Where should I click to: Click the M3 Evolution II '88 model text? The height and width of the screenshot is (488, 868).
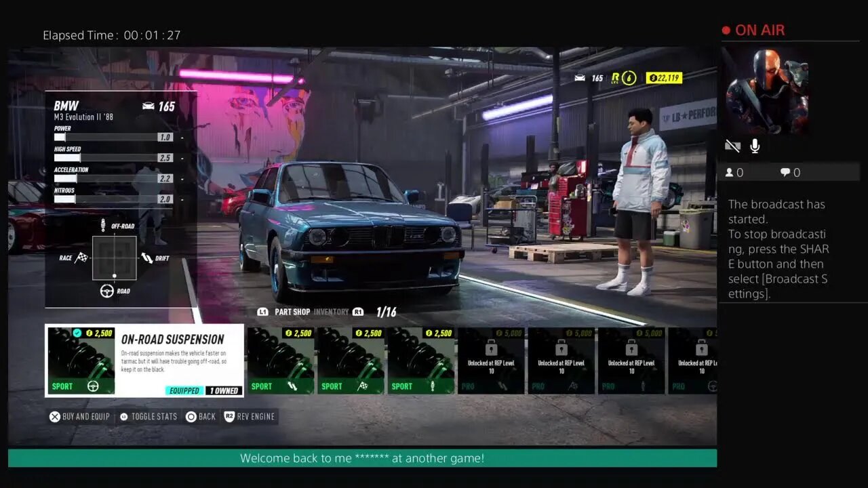tap(83, 117)
